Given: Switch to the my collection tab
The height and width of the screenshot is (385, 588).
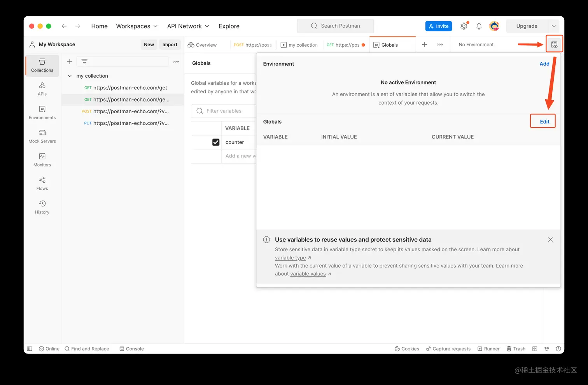Looking at the screenshot, I should pos(299,45).
